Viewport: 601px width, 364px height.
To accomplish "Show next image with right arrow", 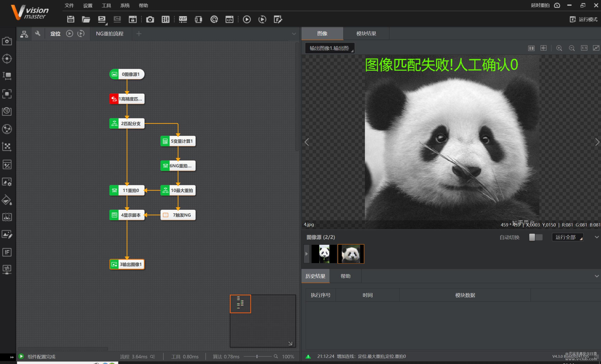I will tap(597, 142).
